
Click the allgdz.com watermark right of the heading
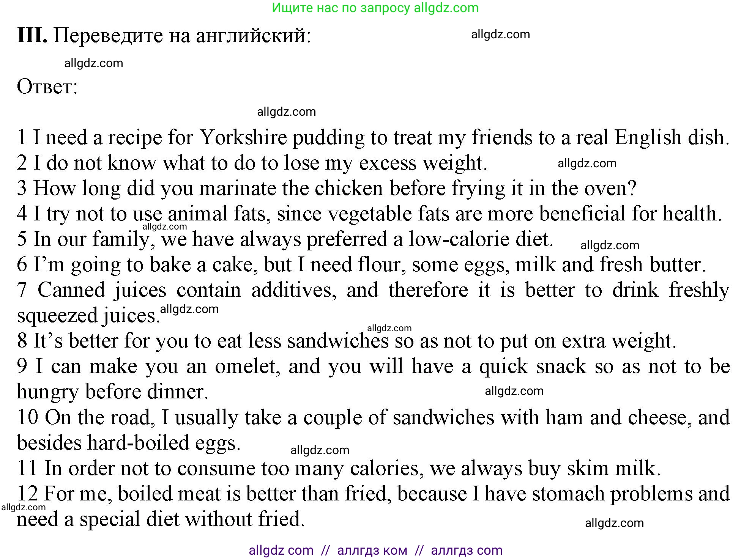[500, 35]
